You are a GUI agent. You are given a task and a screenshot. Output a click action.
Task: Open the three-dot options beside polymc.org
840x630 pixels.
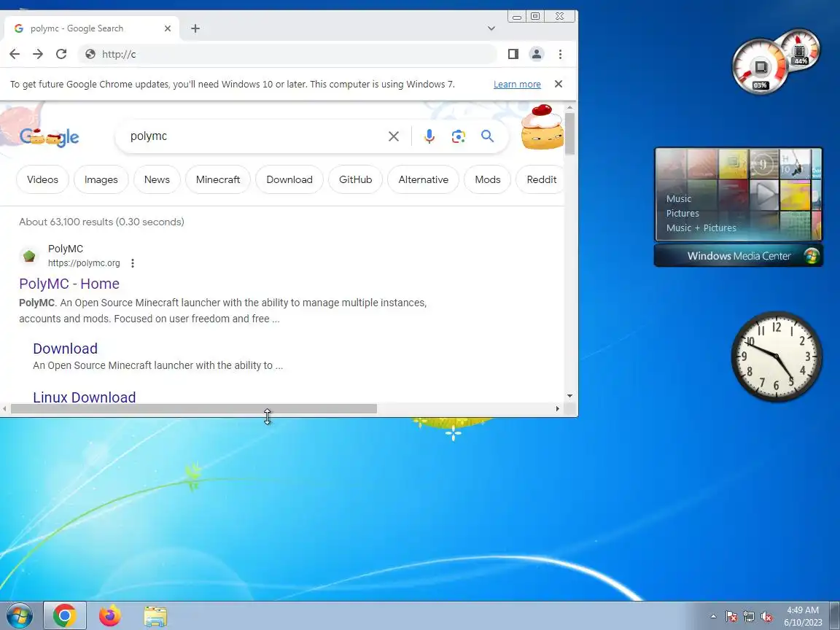tap(132, 263)
